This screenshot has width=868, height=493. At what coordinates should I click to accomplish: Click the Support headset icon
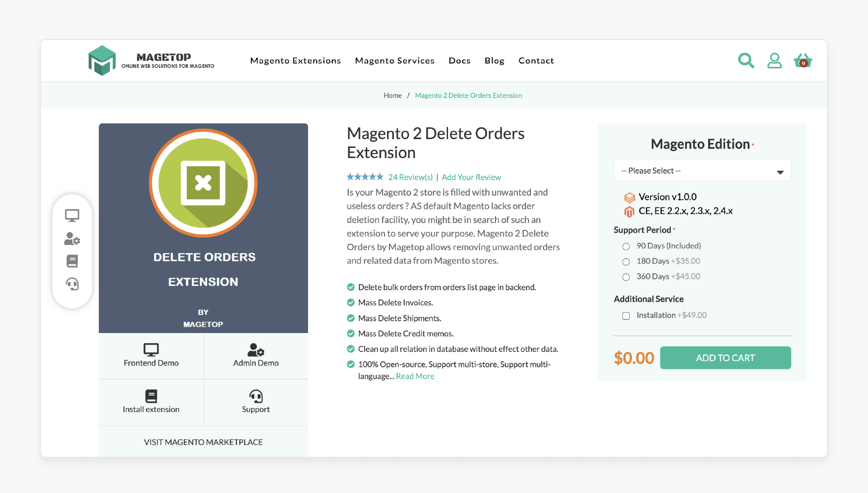256,396
